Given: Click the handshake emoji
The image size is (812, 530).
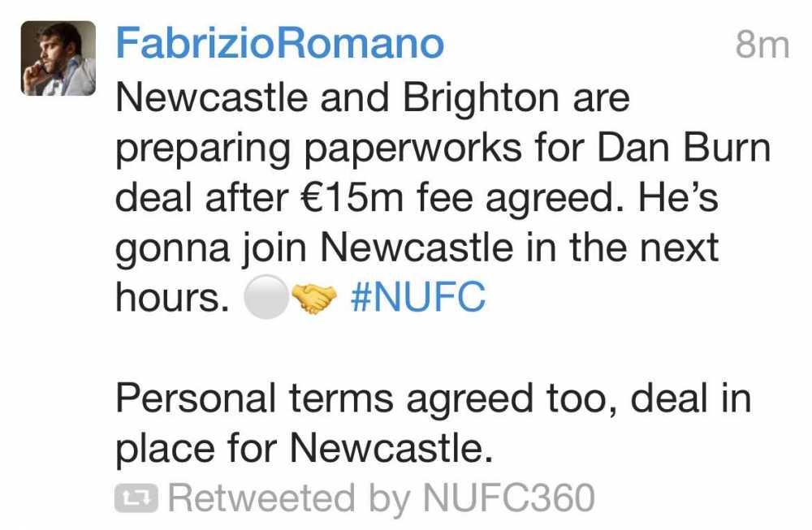Looking at the screenshot, I should (313, 299).
